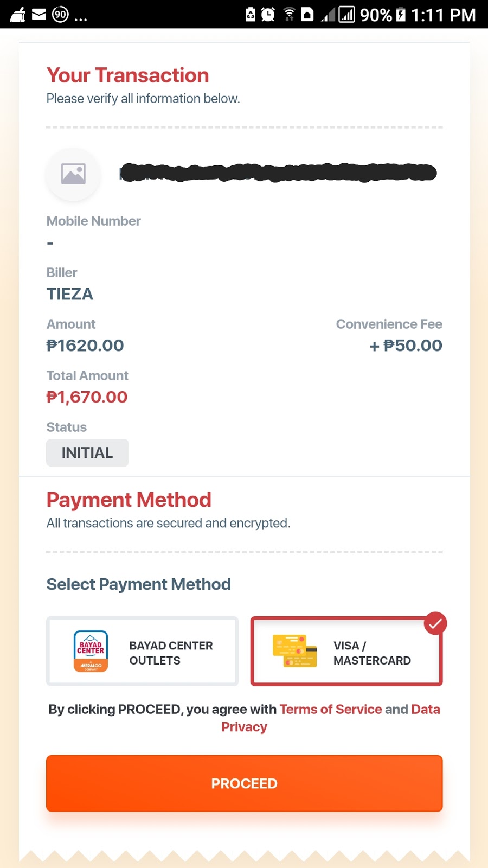Tap the biller image placeholder icon
488x868 pixels.
(73, 174)
